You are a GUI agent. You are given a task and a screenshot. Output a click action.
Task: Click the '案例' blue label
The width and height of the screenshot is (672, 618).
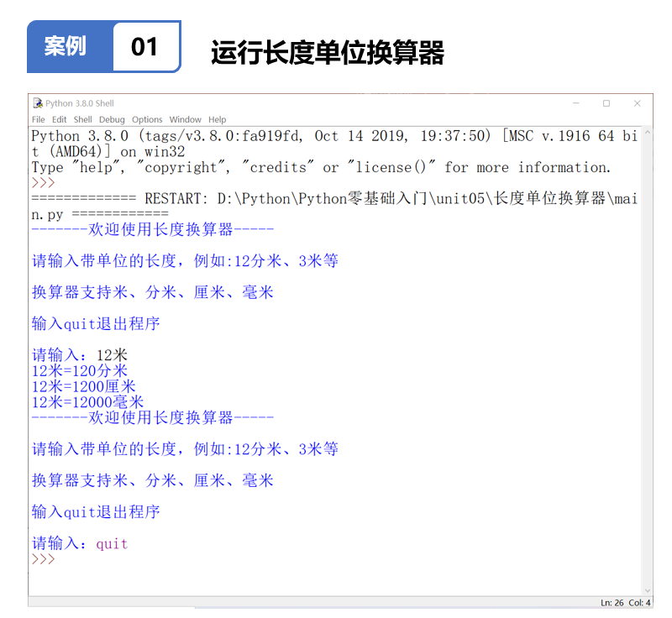click(66, 46)
